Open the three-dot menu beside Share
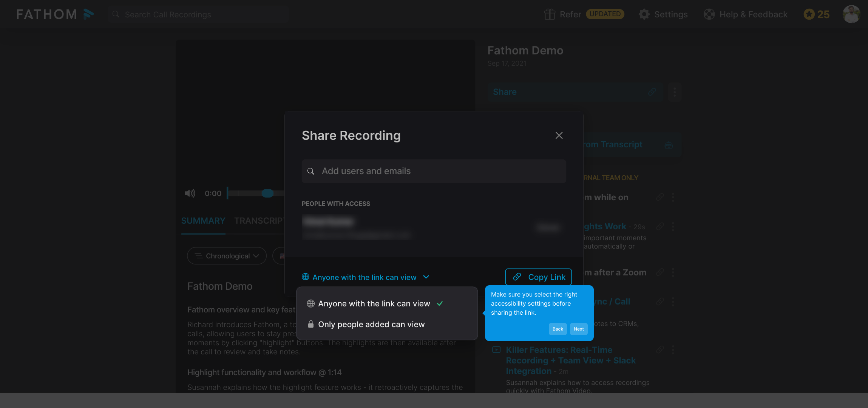Image resolution: width=868 pixels, height=408 pixels. pos(675,92)
